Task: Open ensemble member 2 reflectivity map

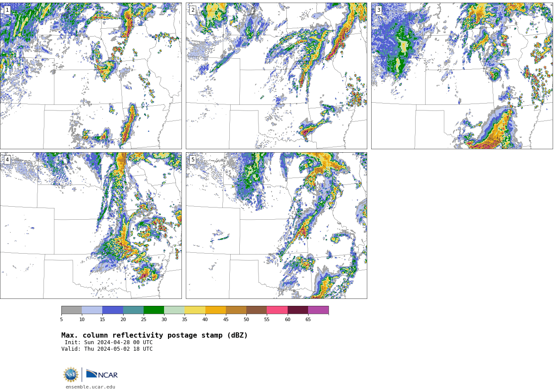Action: pyautogui.click(x=276, y=76)
